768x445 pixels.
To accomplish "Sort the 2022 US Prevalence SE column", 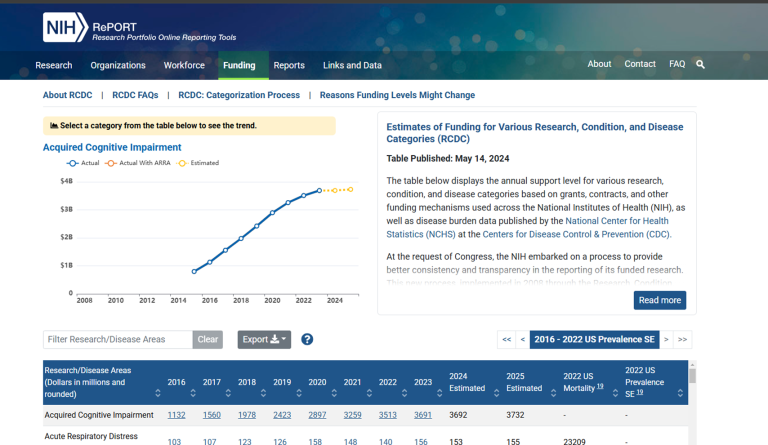I will coord(680,393).
